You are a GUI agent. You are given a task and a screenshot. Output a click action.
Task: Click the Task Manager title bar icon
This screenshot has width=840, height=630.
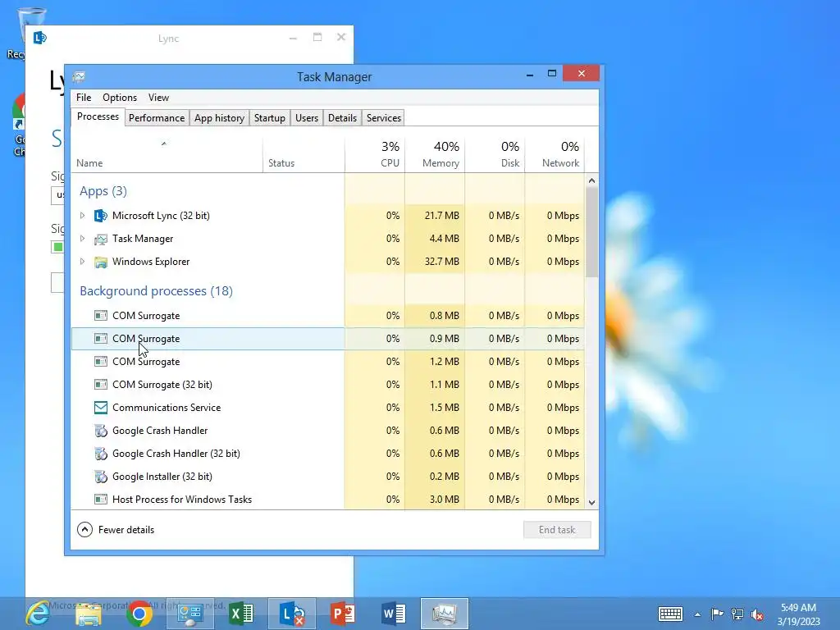coord(80,76)
